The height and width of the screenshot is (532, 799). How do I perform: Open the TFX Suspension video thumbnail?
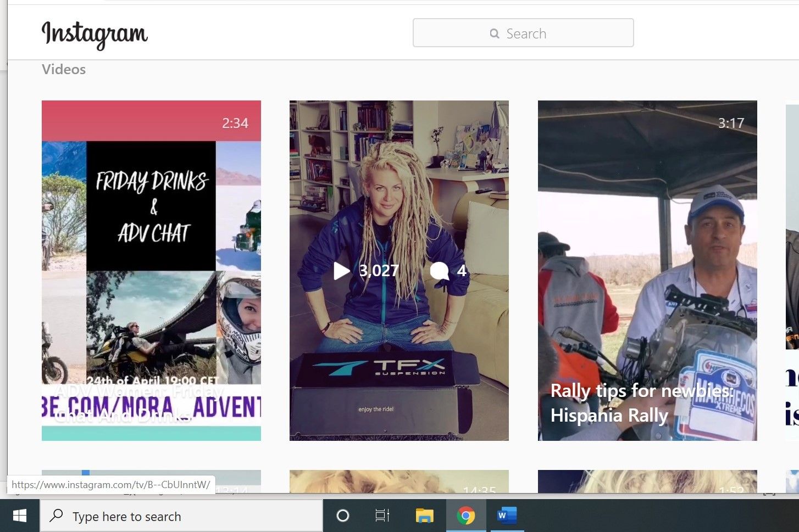coord(399,270)
